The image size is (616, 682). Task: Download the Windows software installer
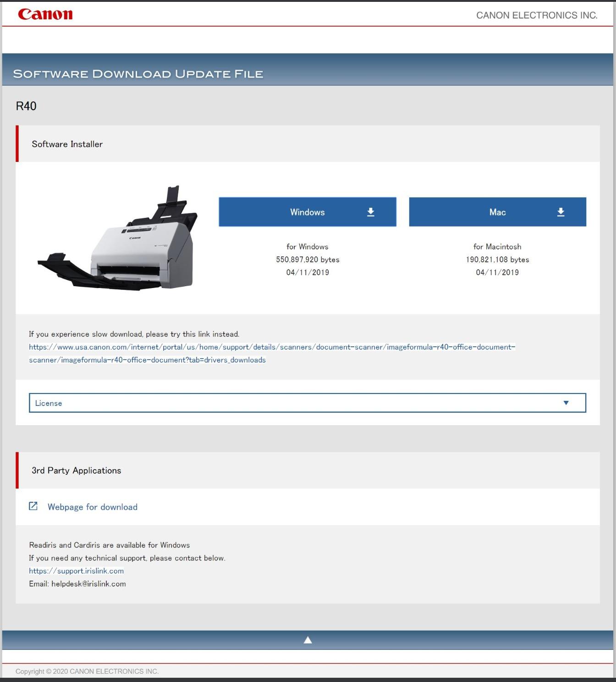click(308, 212)
